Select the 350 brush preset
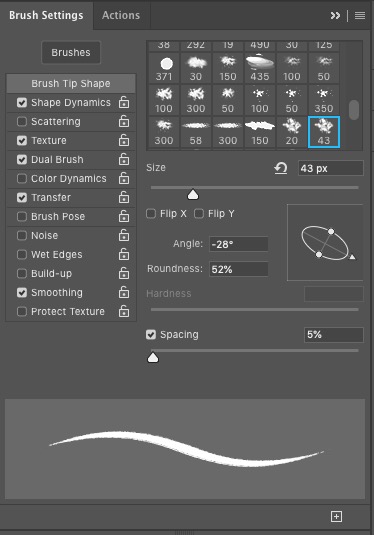Image resolution: width=374 pixels, height=535 pixels. [324, 100]
